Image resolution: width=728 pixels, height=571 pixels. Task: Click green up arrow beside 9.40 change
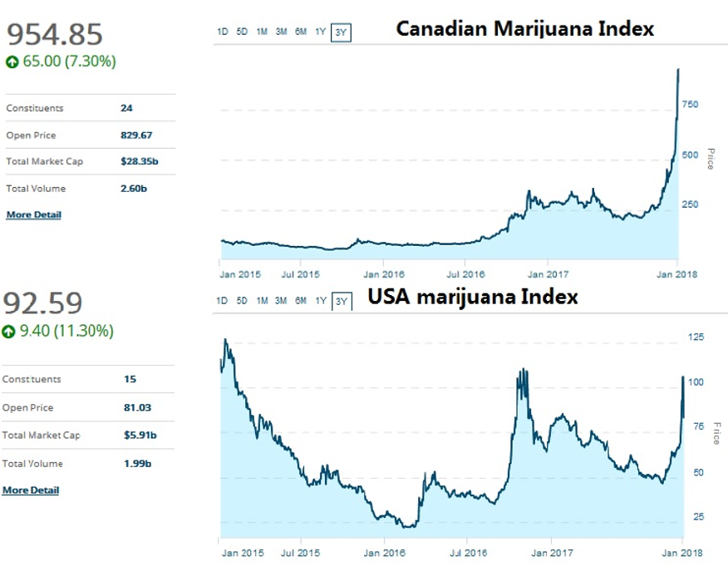9,332
